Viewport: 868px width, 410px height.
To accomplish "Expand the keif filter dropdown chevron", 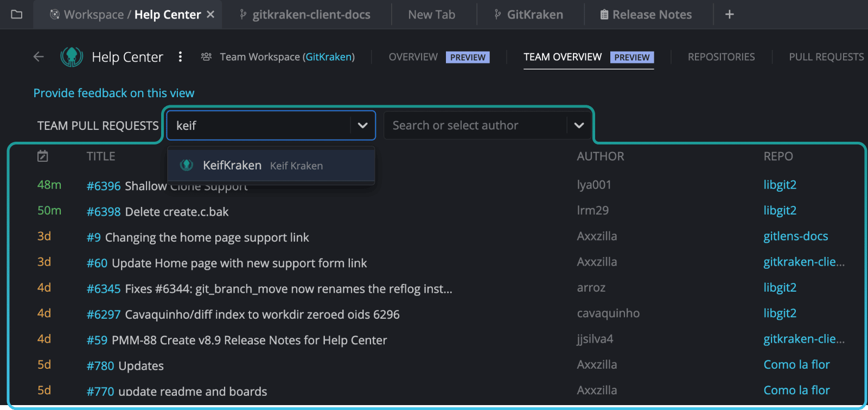I will [362, 125].
